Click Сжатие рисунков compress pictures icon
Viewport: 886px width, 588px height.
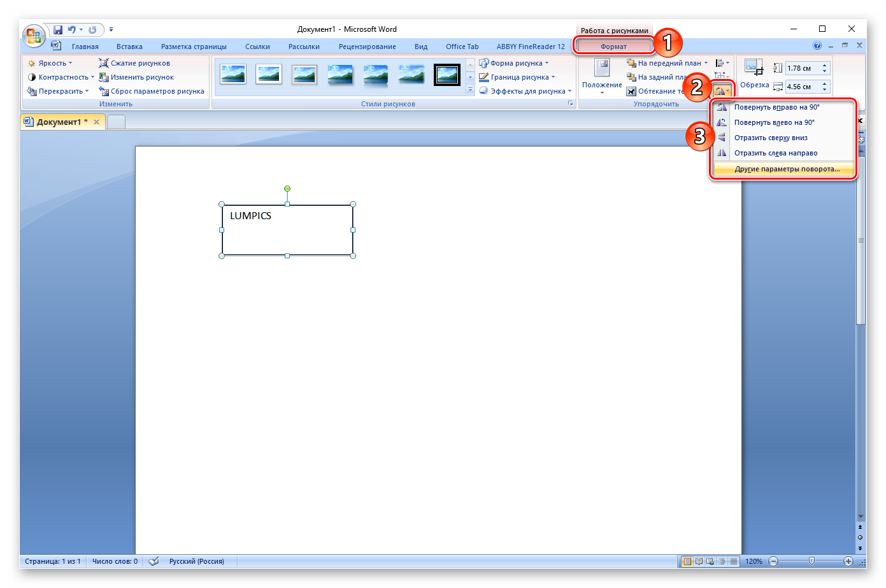pos(104,63)
